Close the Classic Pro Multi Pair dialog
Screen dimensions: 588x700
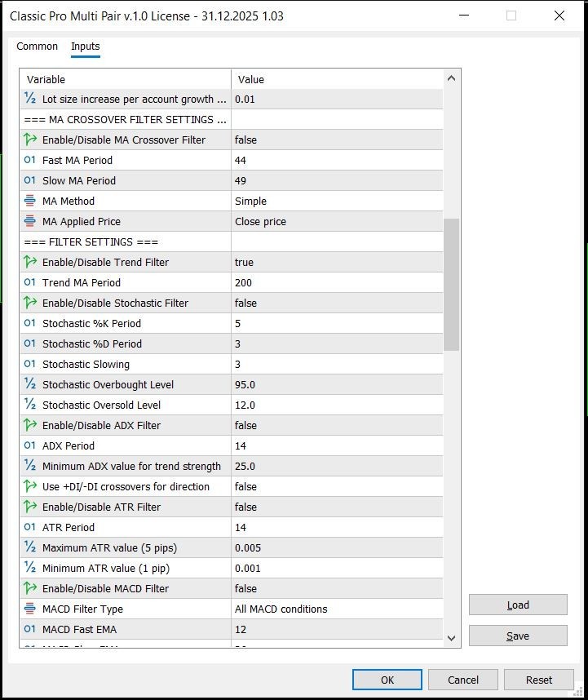click(559, 16)
